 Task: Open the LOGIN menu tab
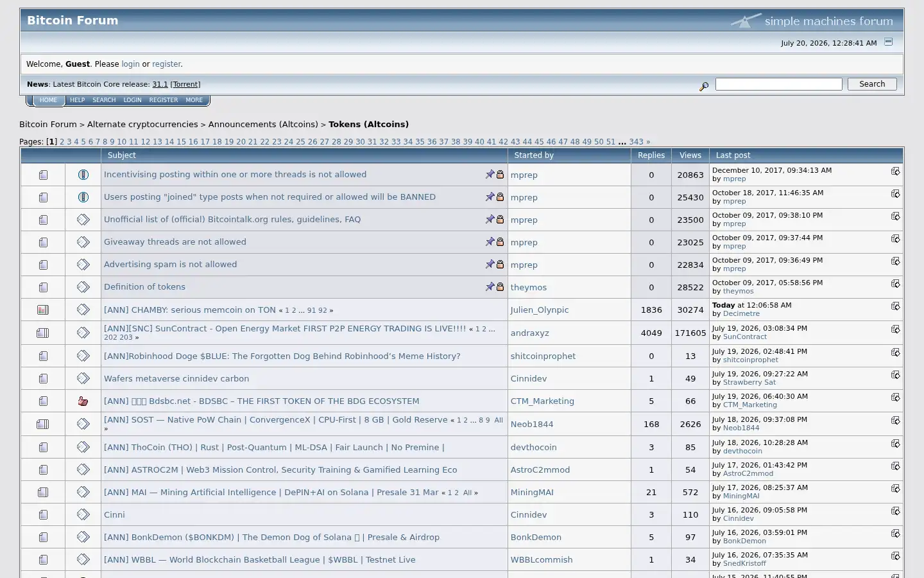tap(132, 100)
